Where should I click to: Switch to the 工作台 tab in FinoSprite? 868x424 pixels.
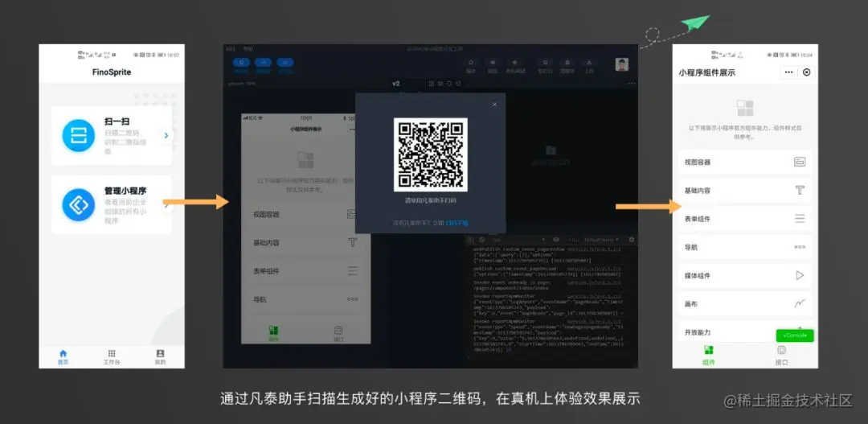[x=112, y=357]
